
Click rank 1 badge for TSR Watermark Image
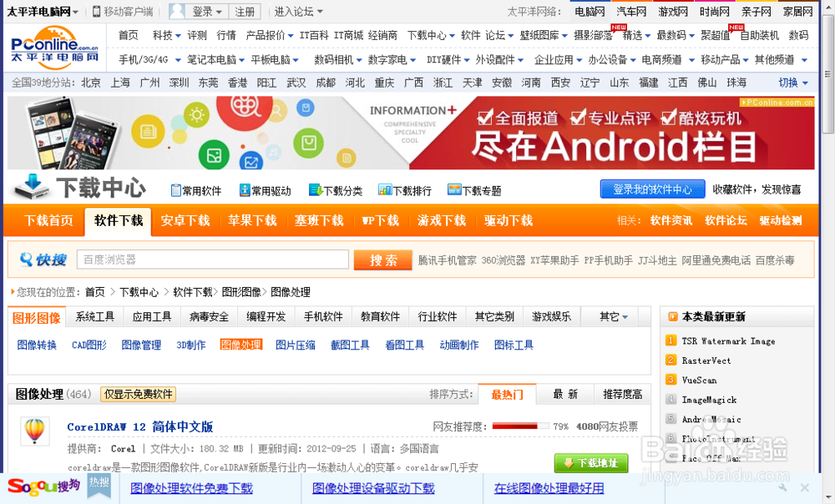click(671, 340)
